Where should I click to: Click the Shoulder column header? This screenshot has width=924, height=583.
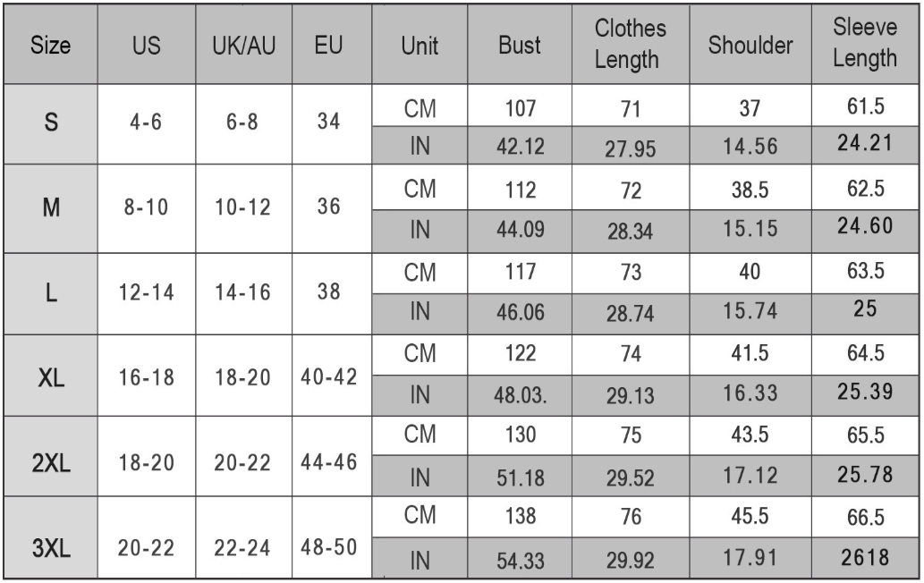[x=750, y=45]
